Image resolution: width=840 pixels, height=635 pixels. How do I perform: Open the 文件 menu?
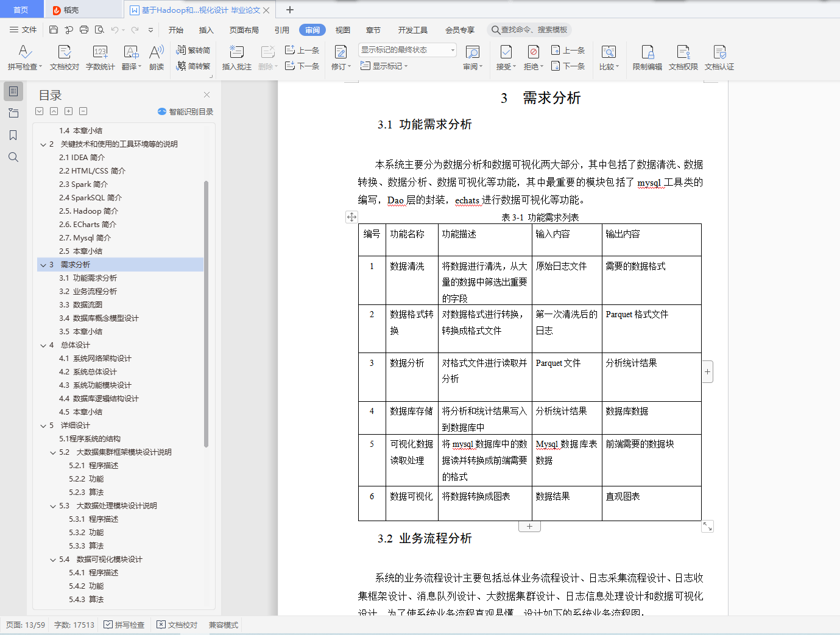24,30
